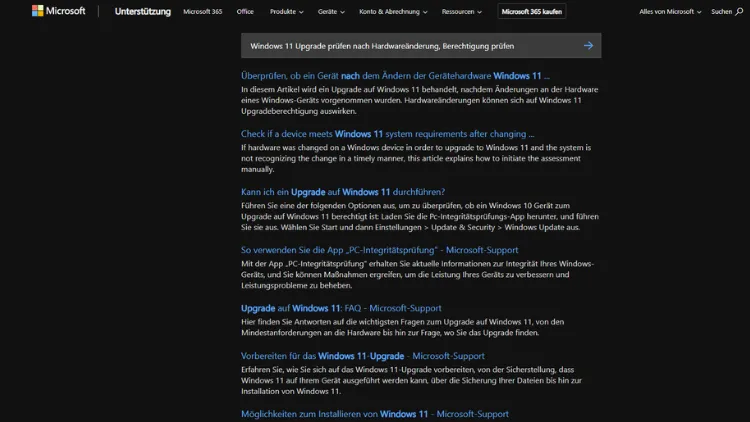Click description 'If hardware was changed on a Windows device'
Viewport: 750px width, 422px height.
(416, 158)
